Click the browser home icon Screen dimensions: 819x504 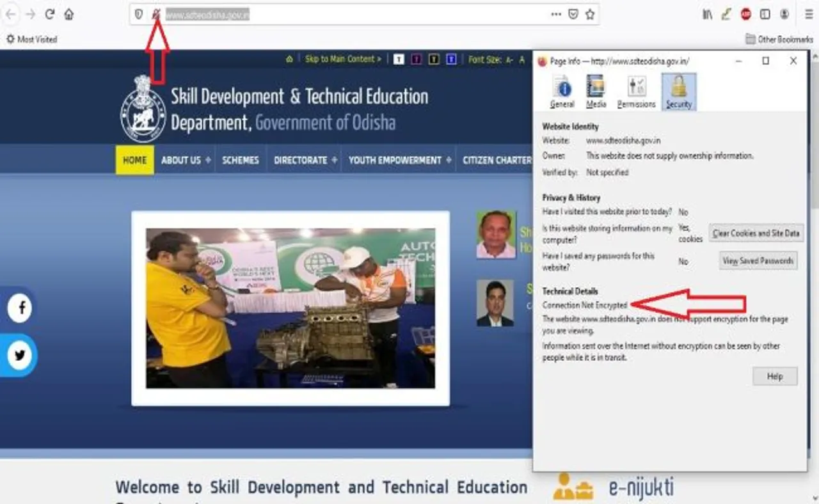68,14
